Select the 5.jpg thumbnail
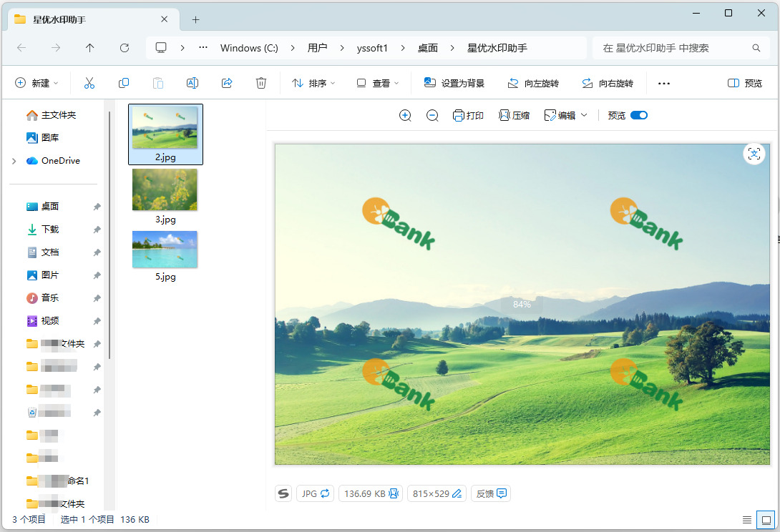The width and height of the screenshot is (780, 532). click(x=165, y=257)
